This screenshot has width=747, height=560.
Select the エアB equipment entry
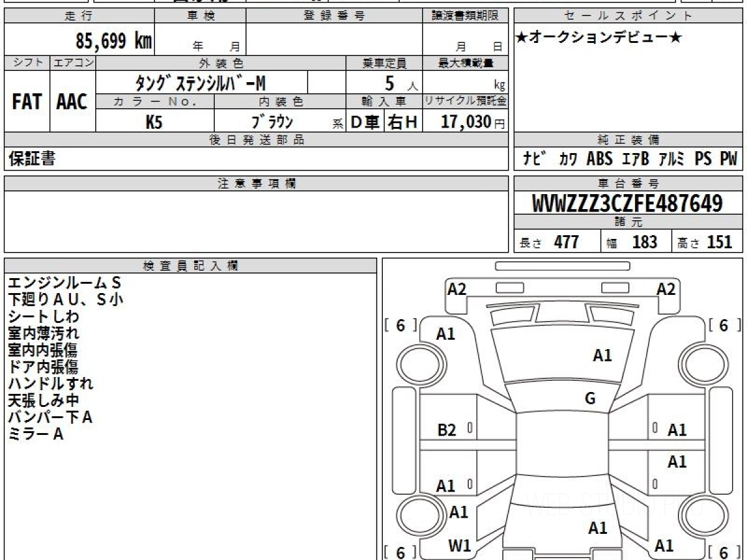pos(636,159)
